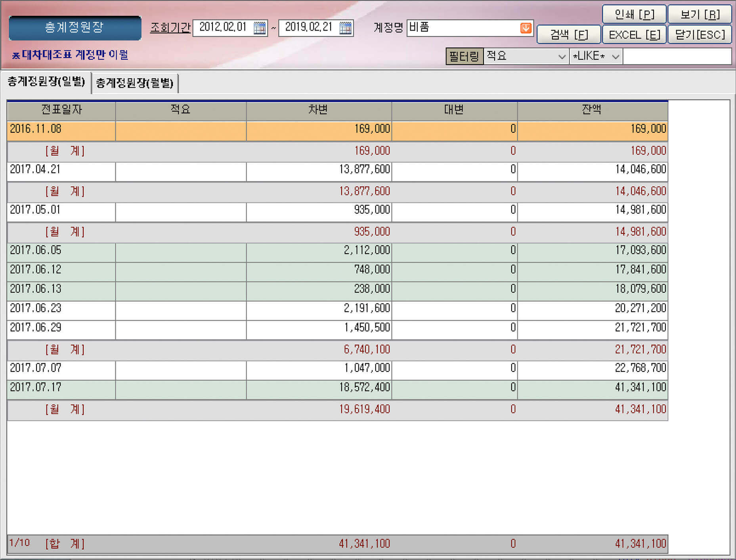Click the 검색 [F] search button
This screenshot has width=736, height=560.
pos(569,35)
